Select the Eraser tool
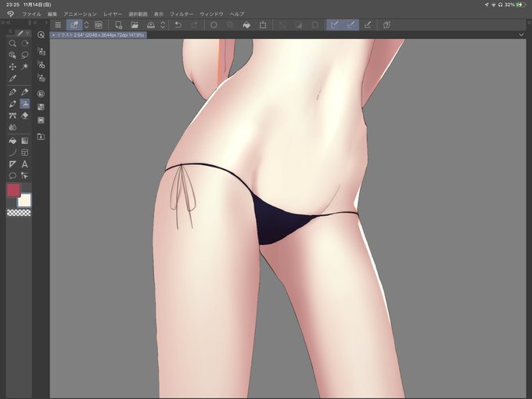The height and width of the screenshot is (399, 532). pyautogui.click(x=25, y=116)
